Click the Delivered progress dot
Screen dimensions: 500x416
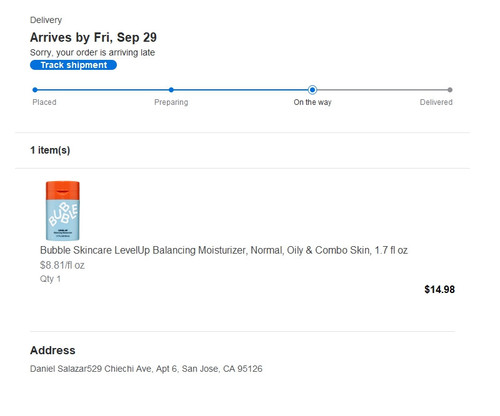coord(450,90)
